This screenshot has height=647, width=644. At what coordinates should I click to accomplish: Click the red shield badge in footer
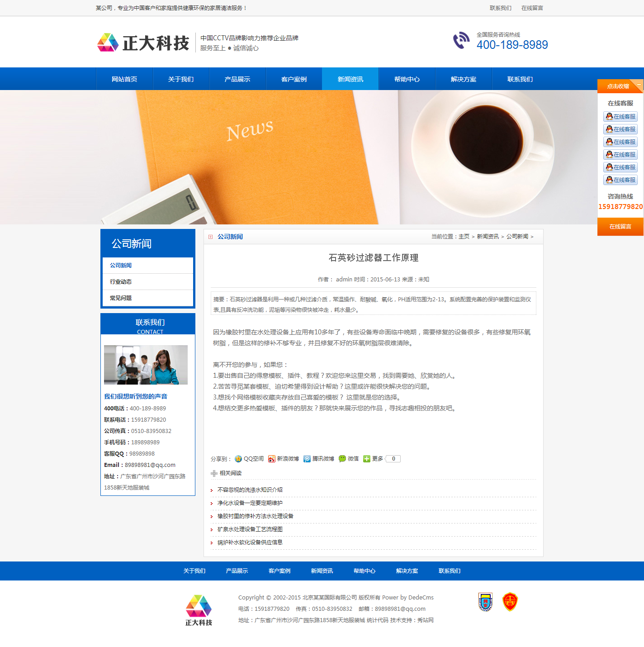pyautogui.click(x=510, y=602)
